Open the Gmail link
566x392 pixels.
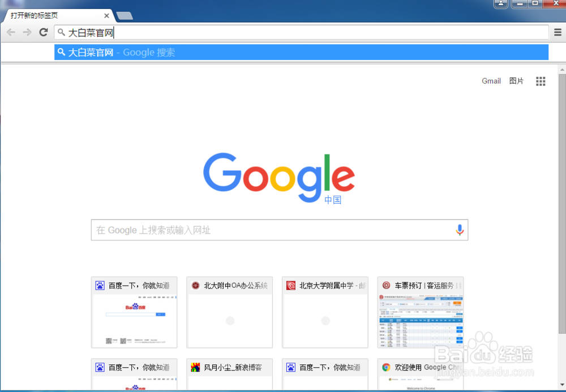[490, 81]
